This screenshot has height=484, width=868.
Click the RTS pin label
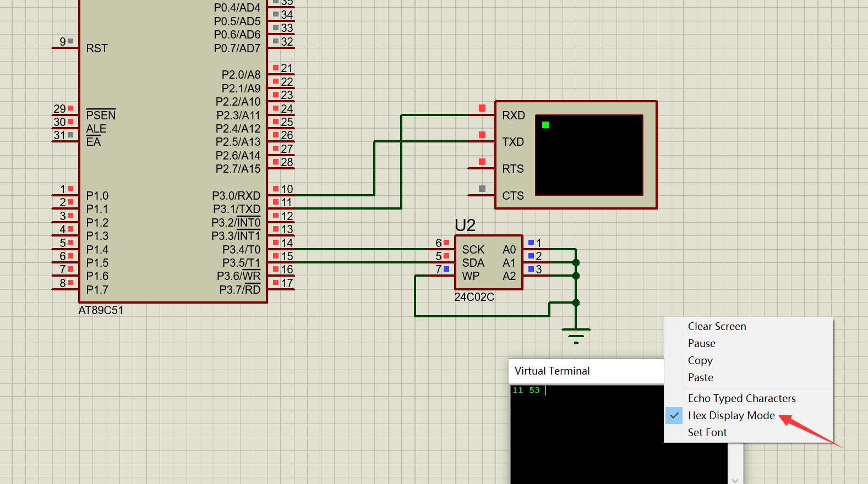click(x=513, y=169)
